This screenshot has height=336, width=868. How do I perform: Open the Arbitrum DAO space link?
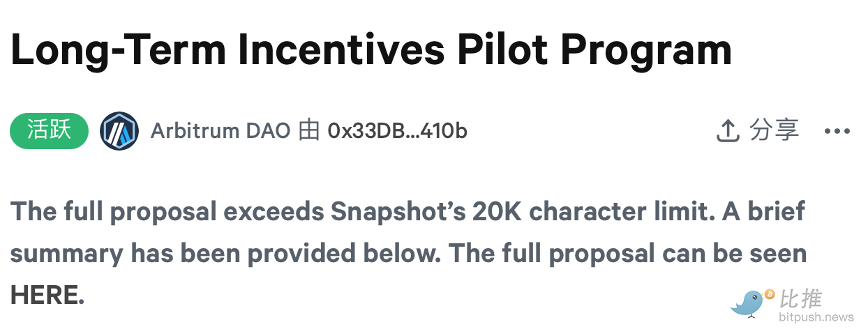(x=220, y=131)
